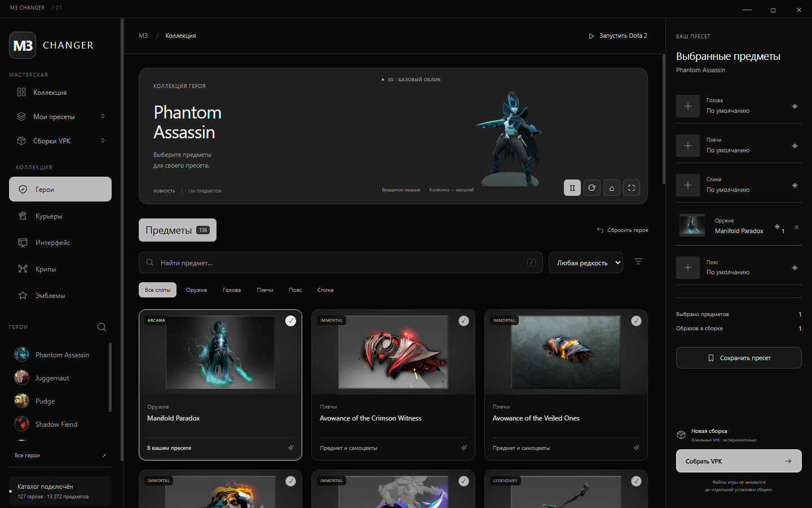The width and height of the screenshot is (812, 508).
Task: Click the sparkle icon on the Manifold Paradox card
Action: click(x=291, y=448)
